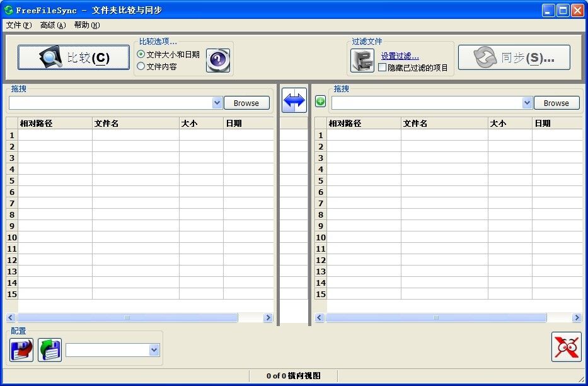Click left pane 日期 column header

click(x=249, y=123)
